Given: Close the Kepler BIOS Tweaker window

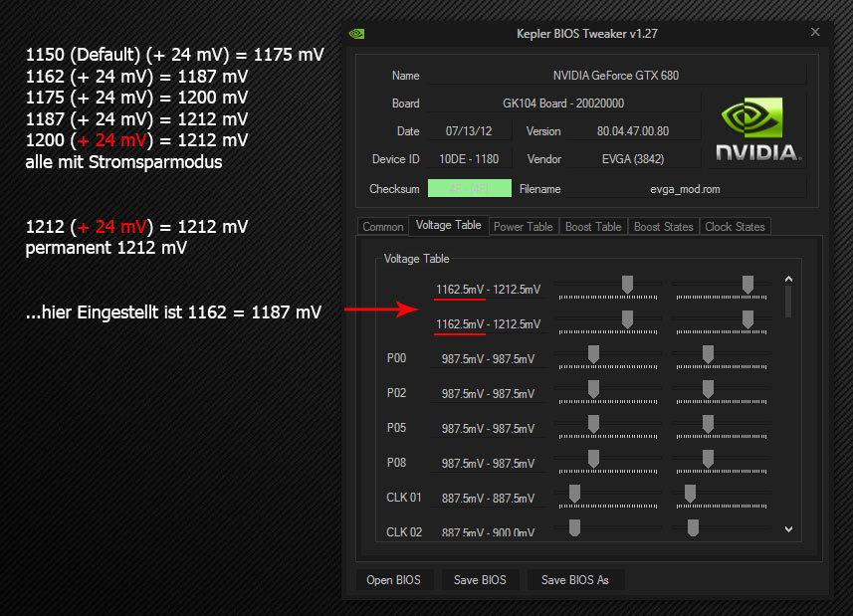Looking at the screenshot, I should 815,32.
